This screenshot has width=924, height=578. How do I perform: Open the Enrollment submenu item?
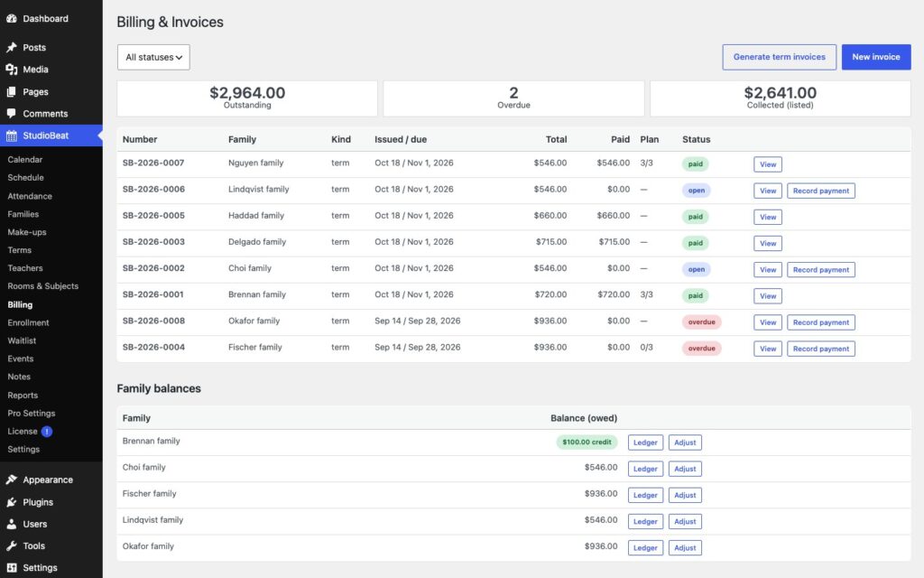click(x=28, y=322)
